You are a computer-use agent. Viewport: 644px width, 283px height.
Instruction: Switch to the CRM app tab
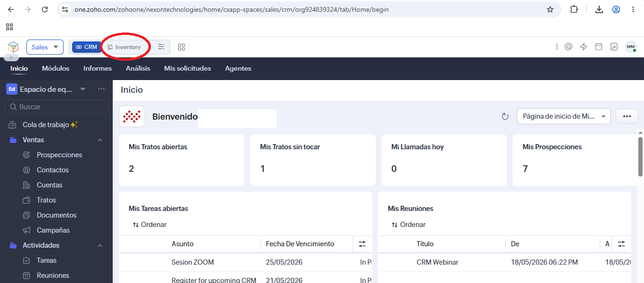tap(86, 47)
